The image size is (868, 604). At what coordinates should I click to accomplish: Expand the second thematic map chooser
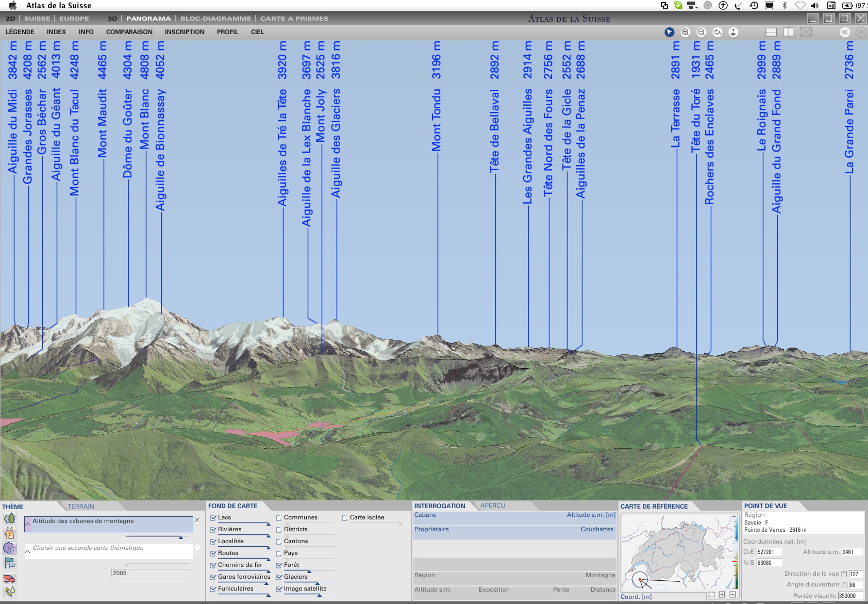coord(28,551)
